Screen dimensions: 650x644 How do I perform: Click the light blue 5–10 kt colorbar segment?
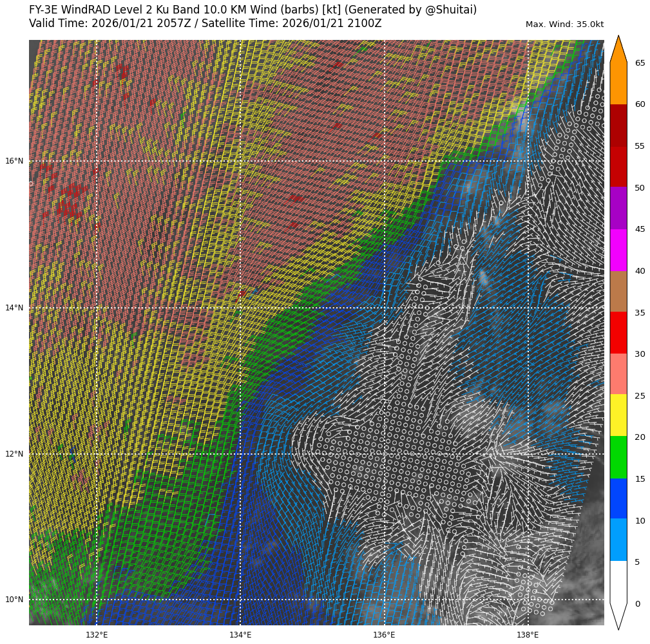click(618, 540)
